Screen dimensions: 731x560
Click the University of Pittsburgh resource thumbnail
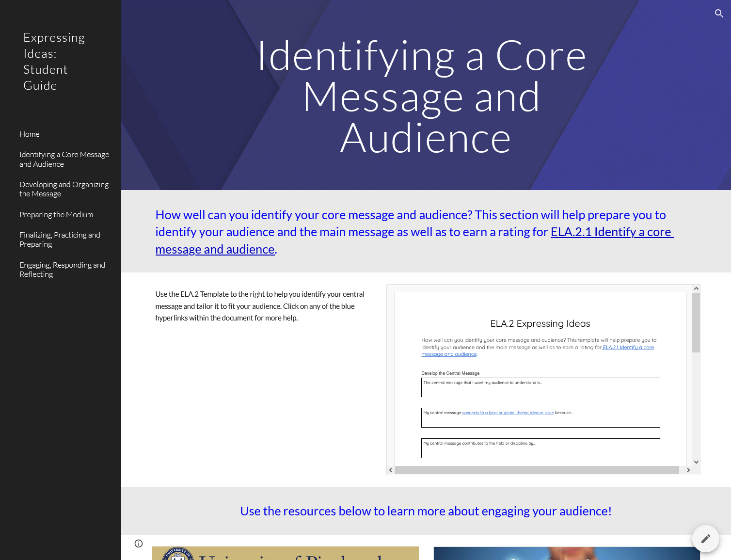click(285, 553)
